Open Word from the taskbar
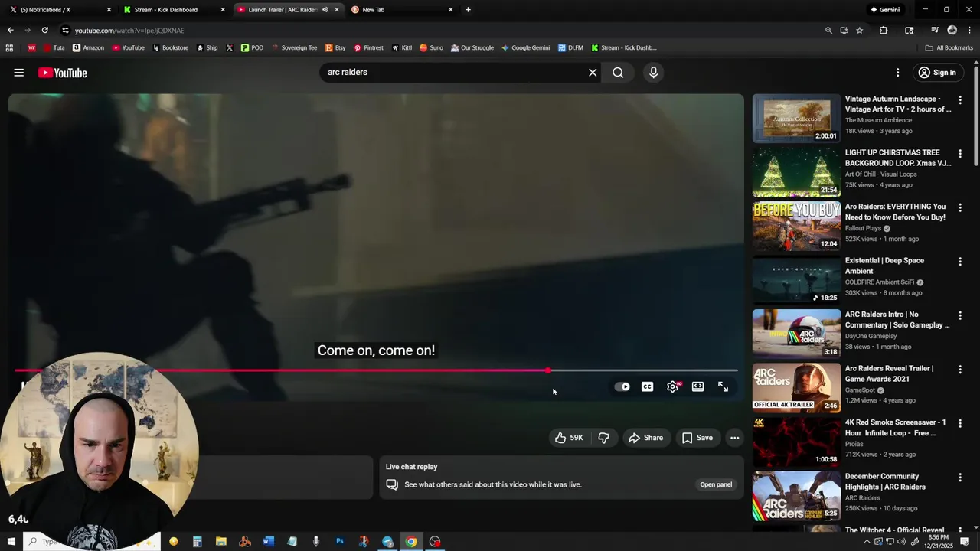The image size is (980, 551). point(268,542)
